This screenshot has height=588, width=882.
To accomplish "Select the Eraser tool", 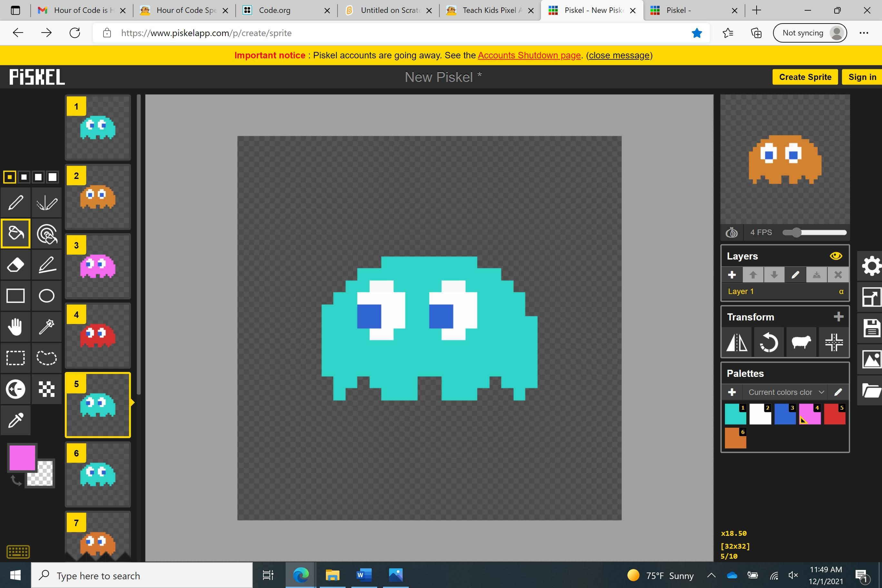I will pyautogui.click(x=15, y=265).
